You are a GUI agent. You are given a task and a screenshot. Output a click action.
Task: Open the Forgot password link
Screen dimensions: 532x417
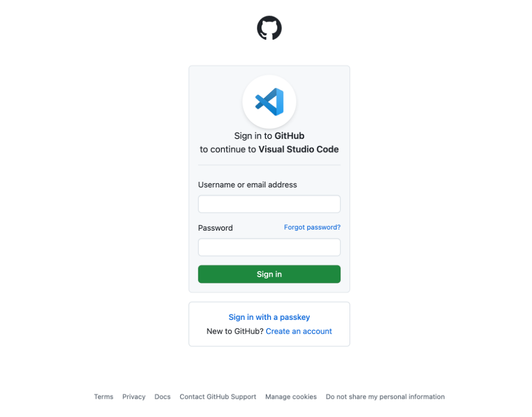click(x=312, y=227)
